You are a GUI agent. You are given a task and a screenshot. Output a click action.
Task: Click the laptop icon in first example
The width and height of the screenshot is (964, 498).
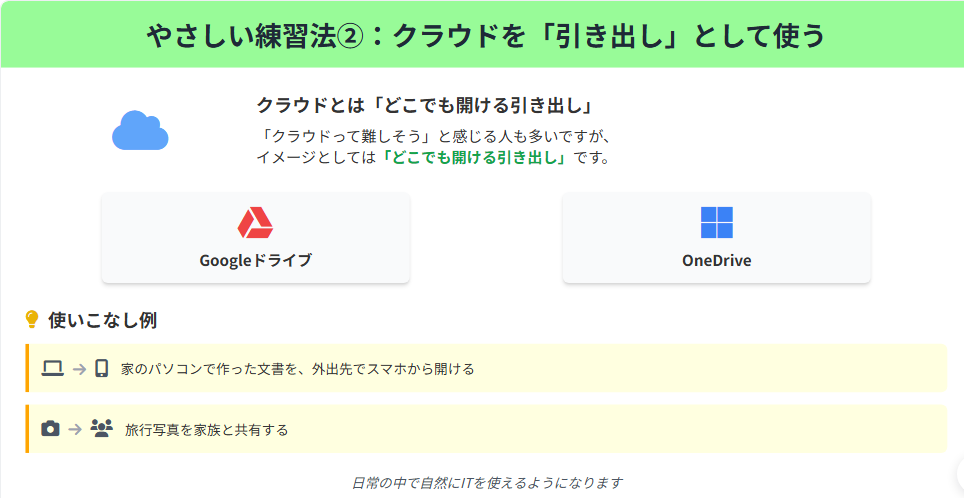click(52, 368)
